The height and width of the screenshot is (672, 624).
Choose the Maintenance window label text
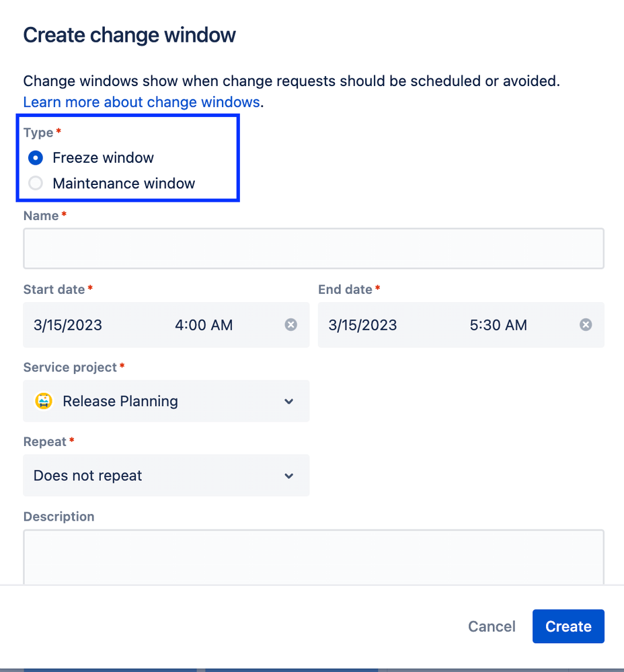124,184
